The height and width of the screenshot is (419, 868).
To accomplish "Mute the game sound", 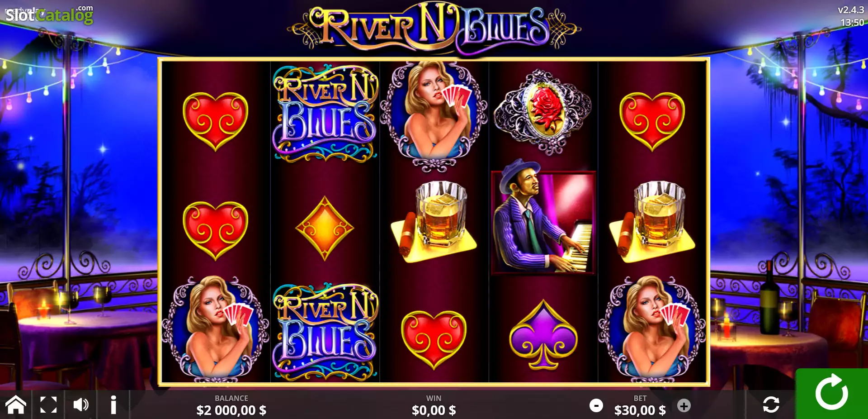I will 81,405.
